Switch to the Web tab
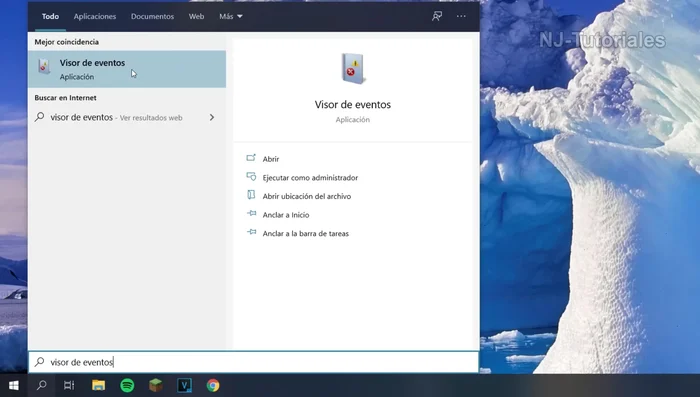The image size is (700, 397). 196,17
